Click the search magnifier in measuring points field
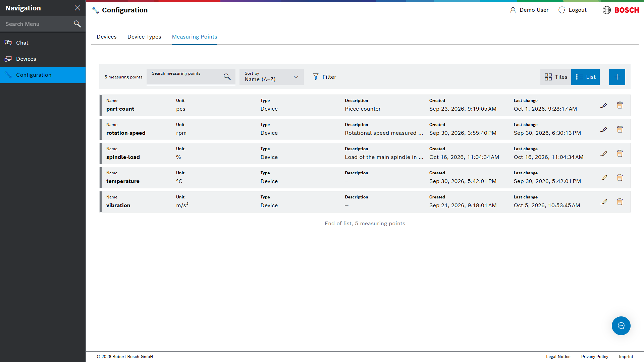The image size is (644, 362). (227, 77)
